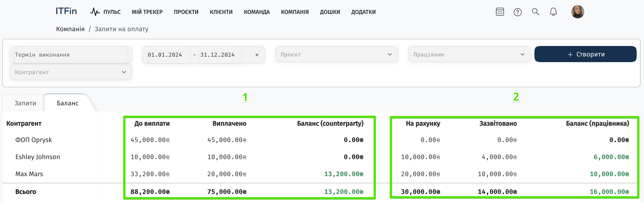
Task: Expand the Проєкт dropdown
Action: 337,54
